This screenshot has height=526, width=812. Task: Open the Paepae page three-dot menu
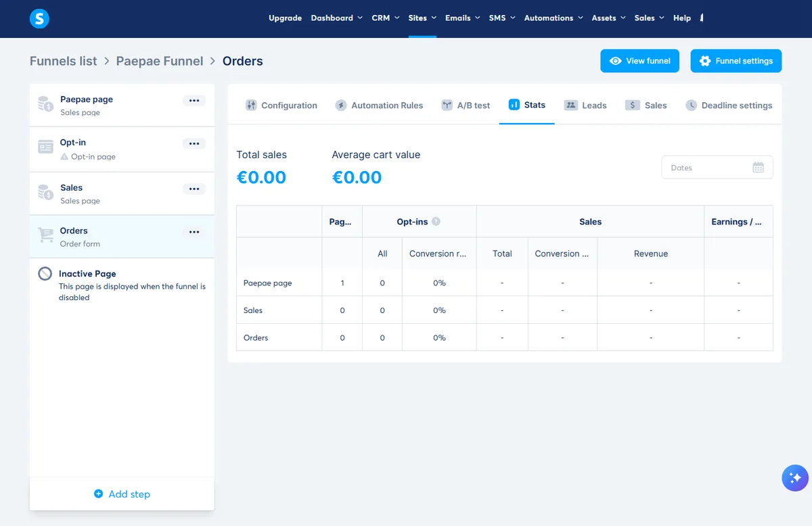(x=194, y=101)
